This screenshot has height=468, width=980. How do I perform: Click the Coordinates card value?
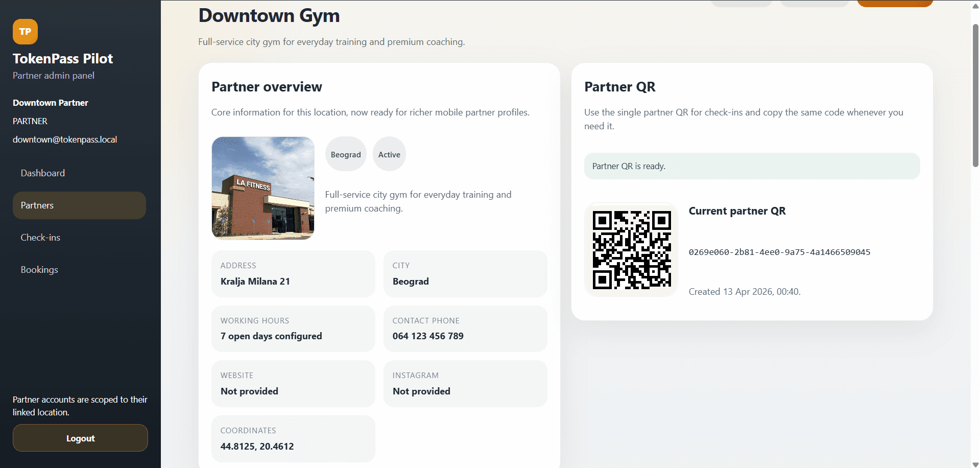(x=257, y=446)
